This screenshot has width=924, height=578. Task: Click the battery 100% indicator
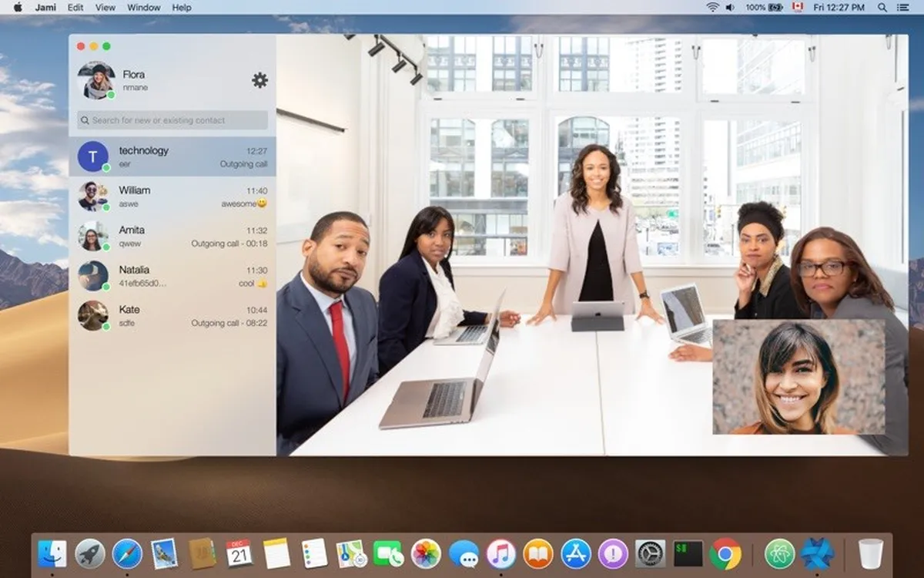[764, 7]
